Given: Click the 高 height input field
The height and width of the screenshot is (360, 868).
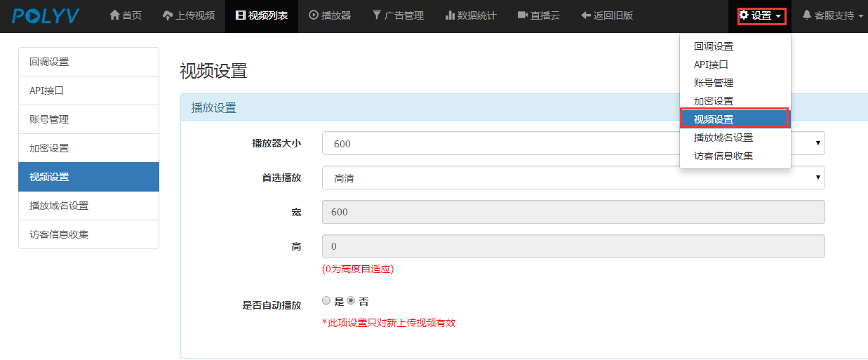Looking at the screenshot, I should click(573, 246).
